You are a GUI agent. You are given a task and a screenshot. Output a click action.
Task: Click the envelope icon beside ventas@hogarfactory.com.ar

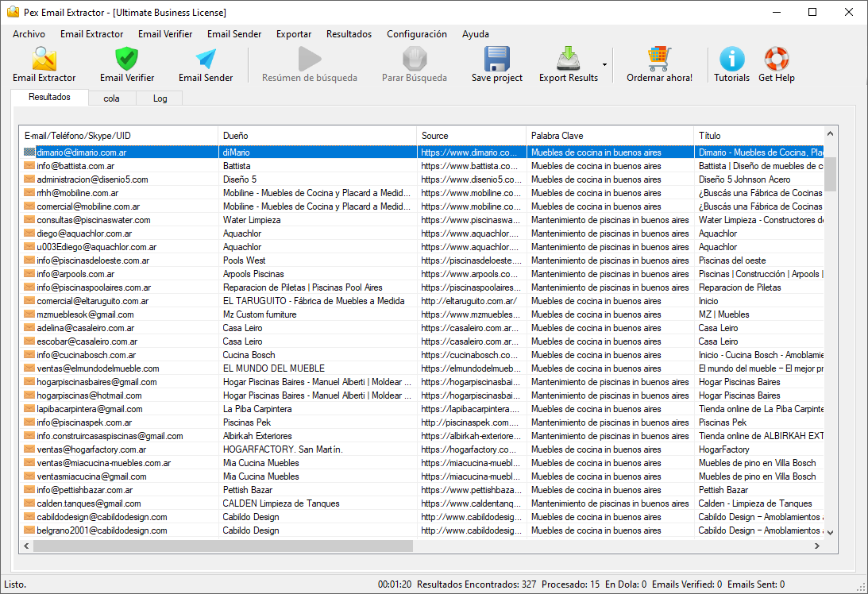(29, 449)
